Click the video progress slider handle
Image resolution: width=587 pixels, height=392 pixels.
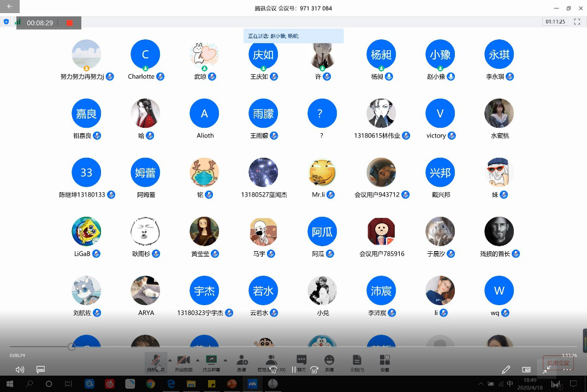point(72,347)
